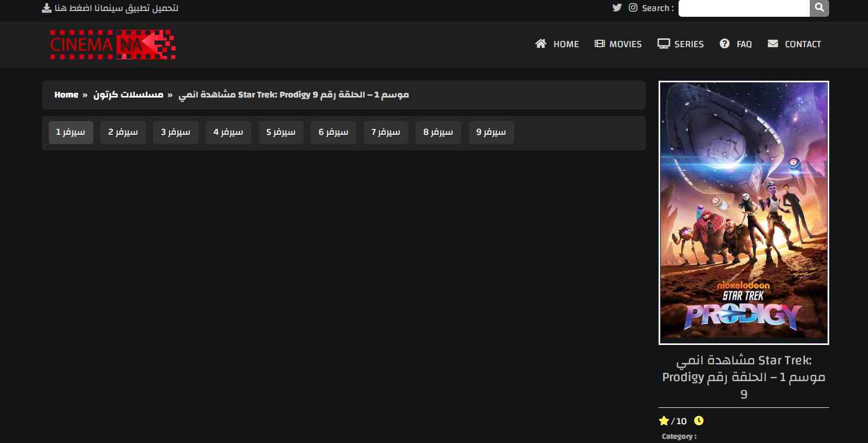Viewport: 868px width, 443px height.
Task: Open the Home menu item
Action: click(557, 44)
